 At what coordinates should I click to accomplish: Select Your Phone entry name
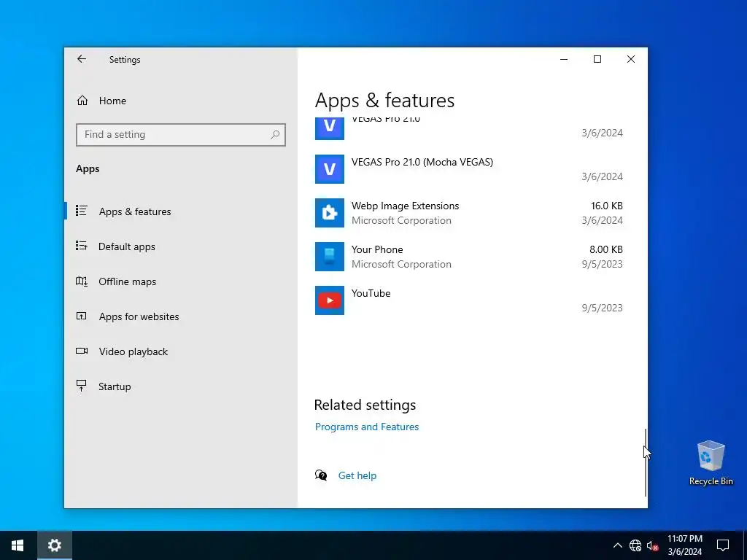(377, 249)
